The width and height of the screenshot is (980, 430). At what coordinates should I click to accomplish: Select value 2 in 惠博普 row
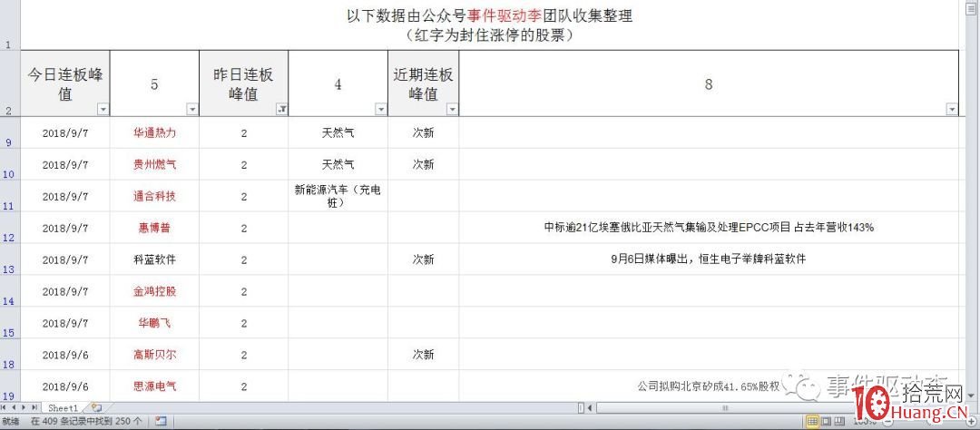pyautogui.click(x=244, y=228)
